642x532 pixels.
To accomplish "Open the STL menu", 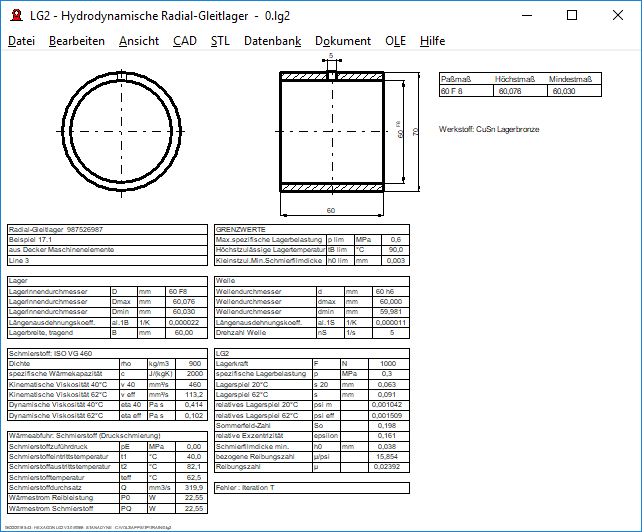I will pyautogui.click(x=220, y=41).
